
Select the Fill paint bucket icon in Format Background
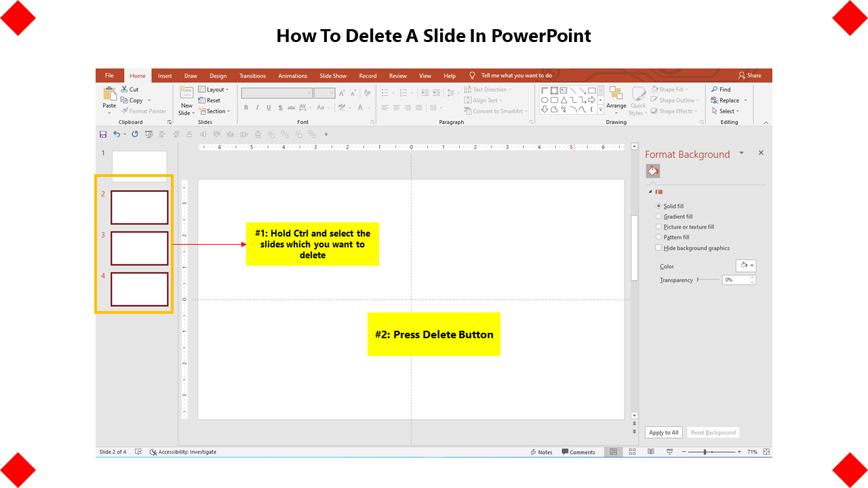click(652, 171)
